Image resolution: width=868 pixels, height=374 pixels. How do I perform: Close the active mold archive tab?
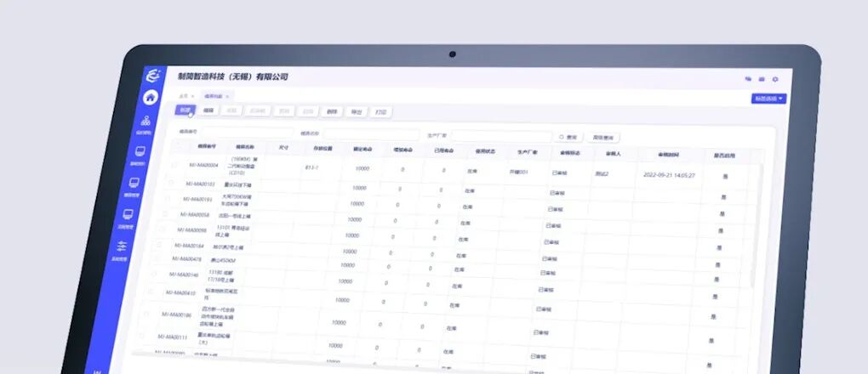(x=227, y=96)
